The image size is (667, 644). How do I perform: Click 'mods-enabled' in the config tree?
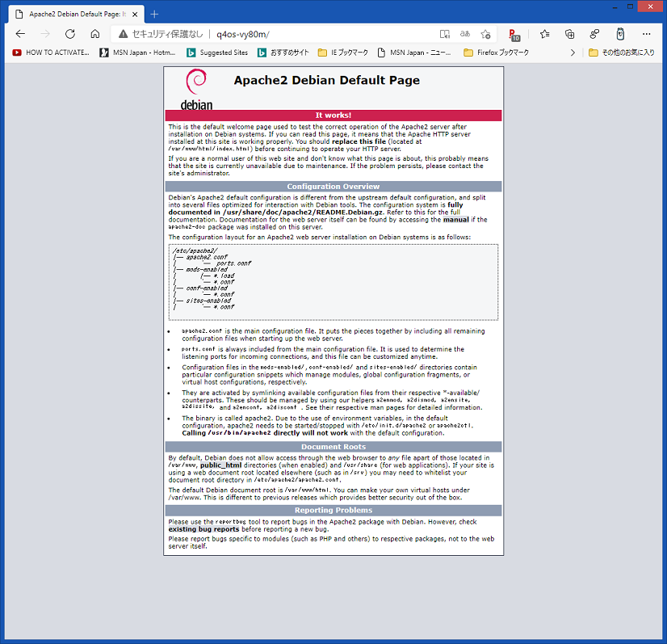207,269
